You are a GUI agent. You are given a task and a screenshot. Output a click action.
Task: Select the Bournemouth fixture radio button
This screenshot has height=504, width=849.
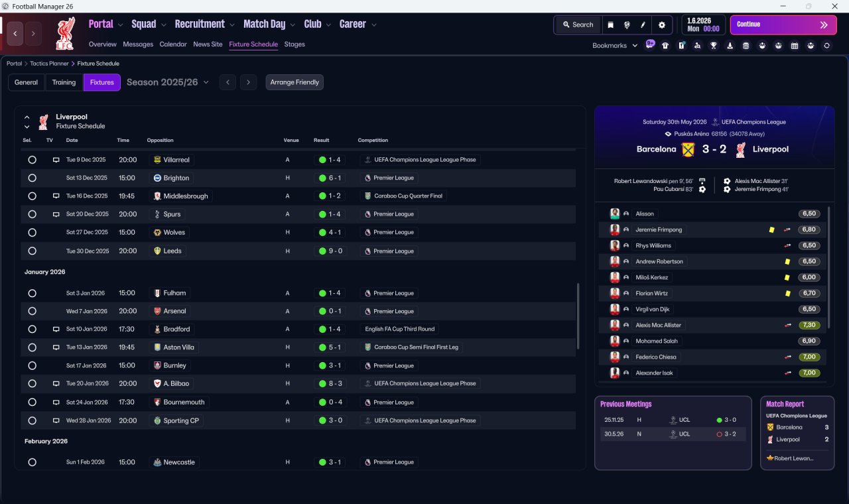[x=32, y=403]
